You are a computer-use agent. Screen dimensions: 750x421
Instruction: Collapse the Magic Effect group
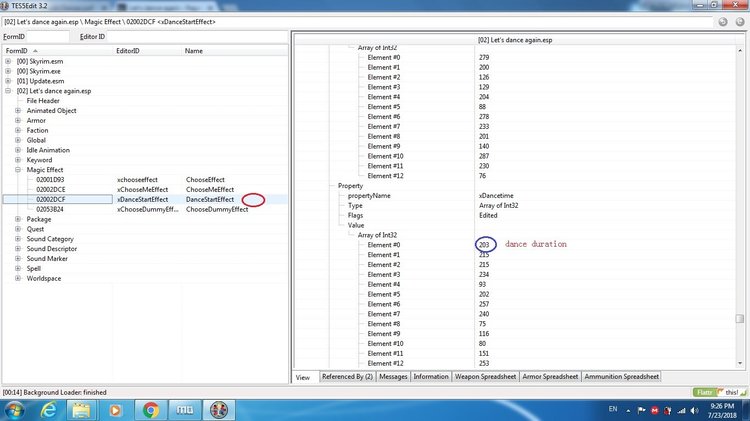pyautogui.click(x=18, y=170)
